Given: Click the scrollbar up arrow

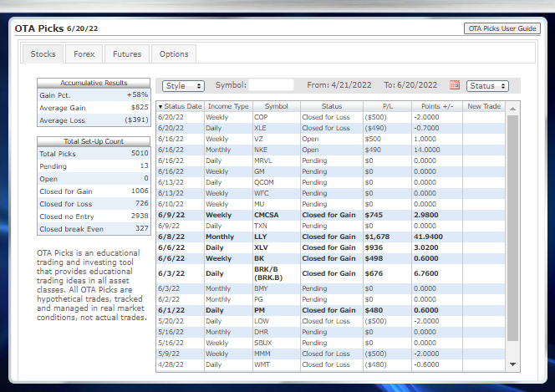Looking at the screenshot, I should point(512,107).
